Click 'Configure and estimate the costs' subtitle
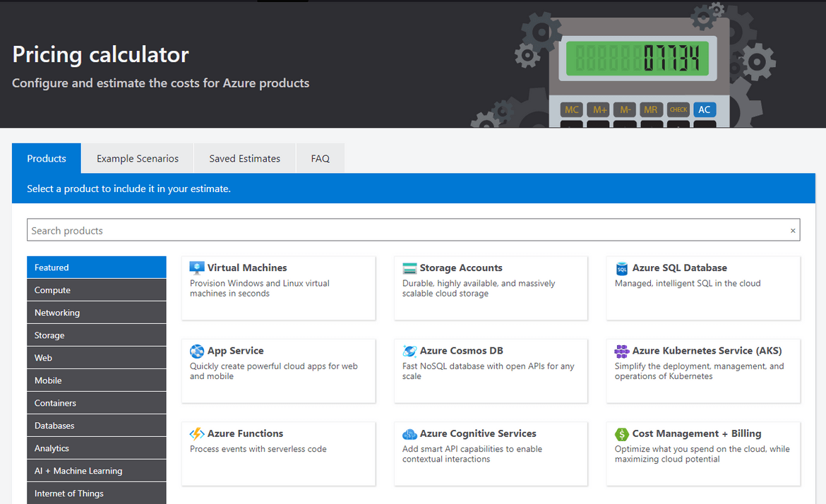The width and height of the screenshot is (826, 504). [x=161, y=83]
